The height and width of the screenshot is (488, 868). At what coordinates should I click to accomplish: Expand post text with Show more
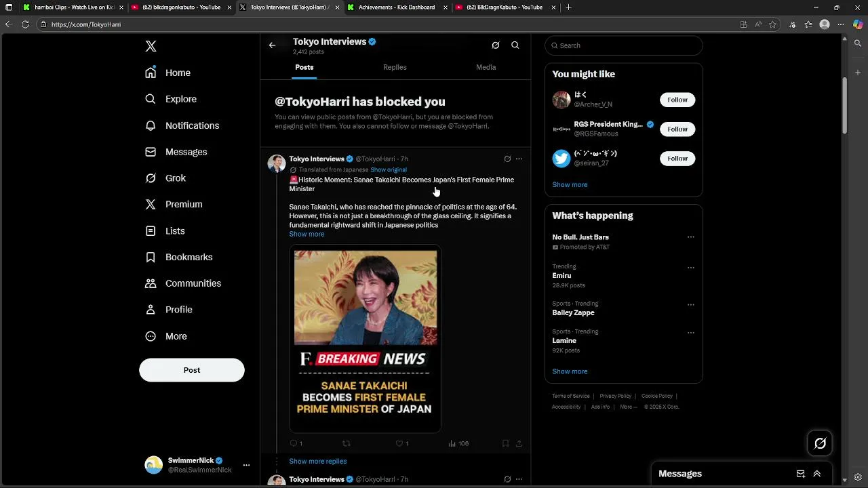[307, 234]
